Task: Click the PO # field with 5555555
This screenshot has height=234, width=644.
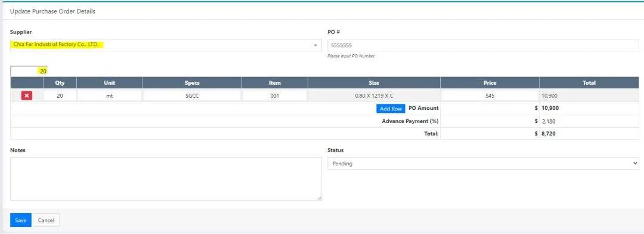Action: point(483,45)
